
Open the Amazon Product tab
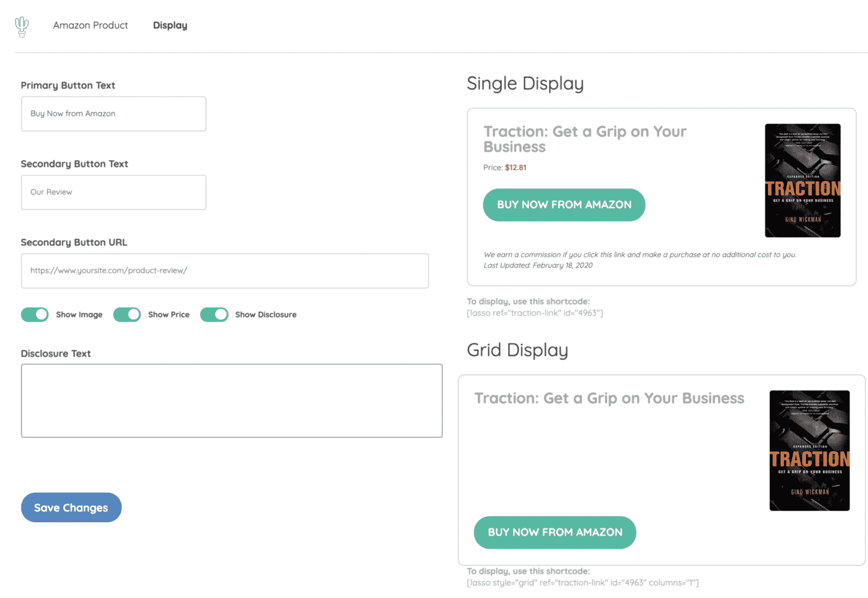90,25
